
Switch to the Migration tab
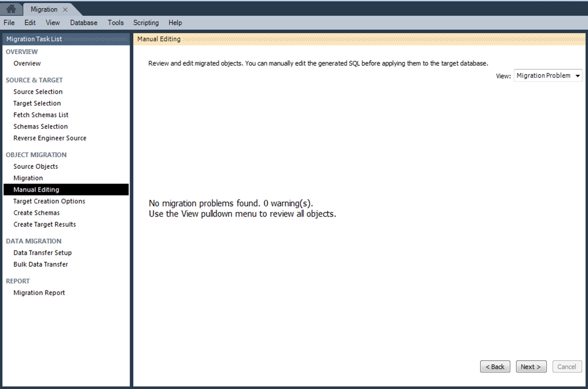(x=44, y=9)
